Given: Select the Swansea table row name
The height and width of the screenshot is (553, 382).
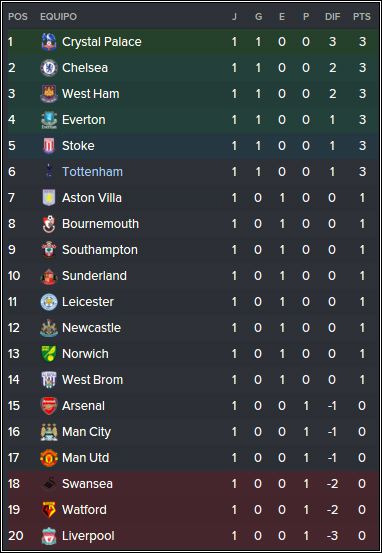Looking at the screenshot, I should pyautogui.click(x=87, y=484).
